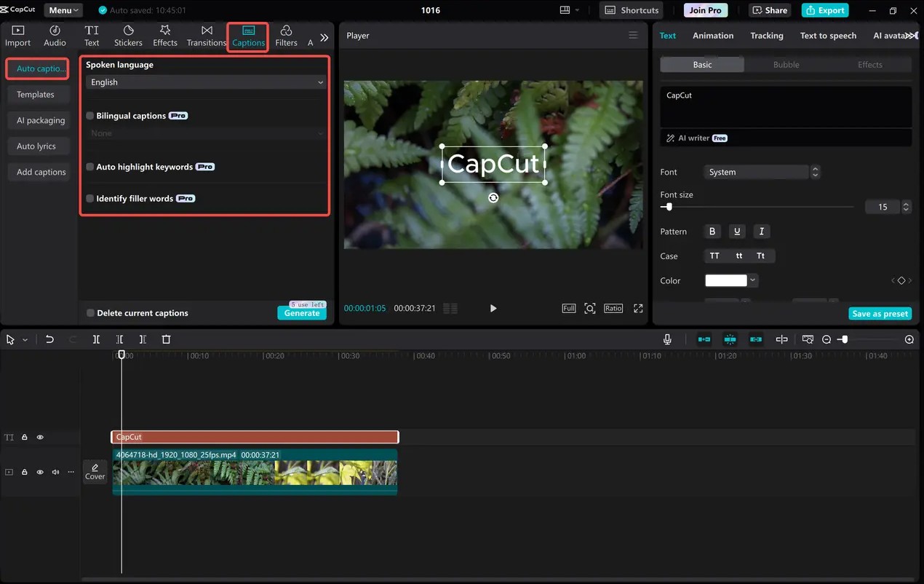Click the trash Delete clip icon
Viewport: 924px width, 584px height.
click(166, 339)
